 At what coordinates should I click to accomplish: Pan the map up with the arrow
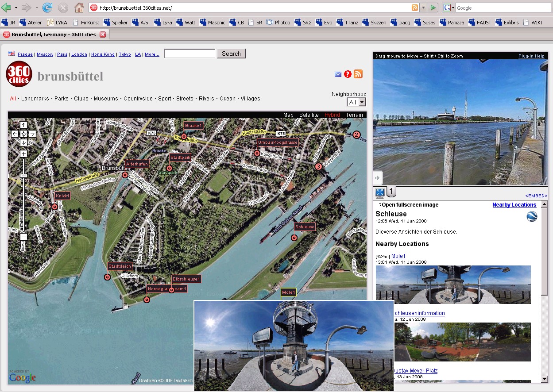pyautogui.click(x=24, y=125)
